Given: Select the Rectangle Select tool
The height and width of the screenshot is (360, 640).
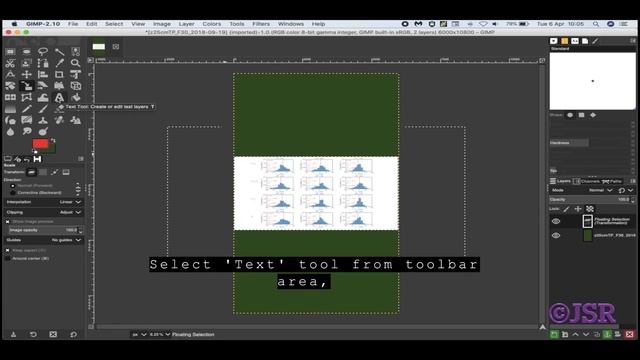Looking at the screenshot, I should coord(10,52).
